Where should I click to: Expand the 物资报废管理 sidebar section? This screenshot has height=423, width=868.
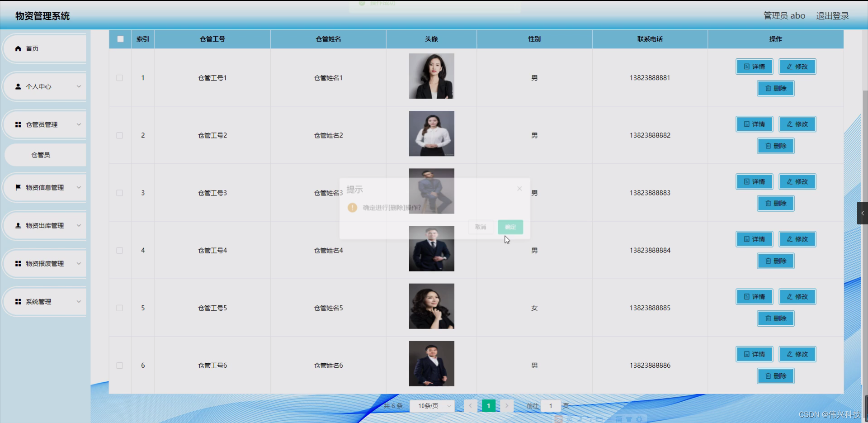click(x=45, y=264)
